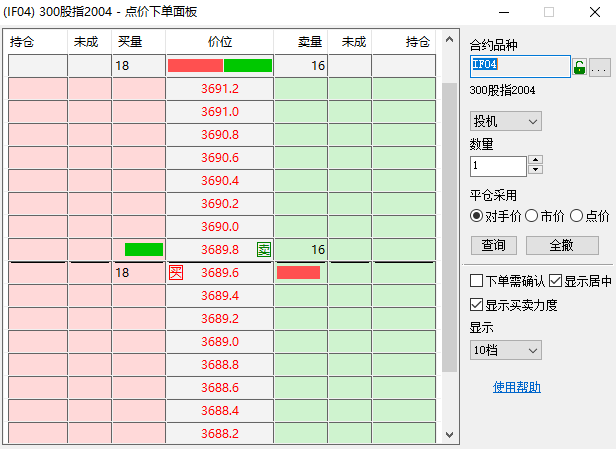
Task: Focus the 合约品种 IF04 input field
Action: coord(520,66)
